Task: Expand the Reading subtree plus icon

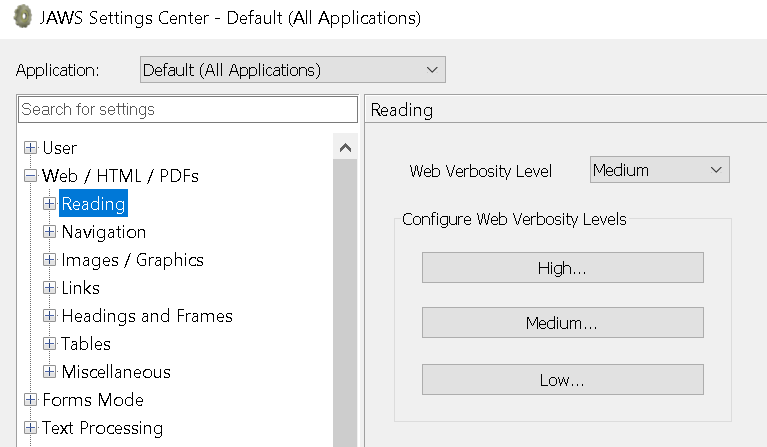Action: click(x=49, y=204)
